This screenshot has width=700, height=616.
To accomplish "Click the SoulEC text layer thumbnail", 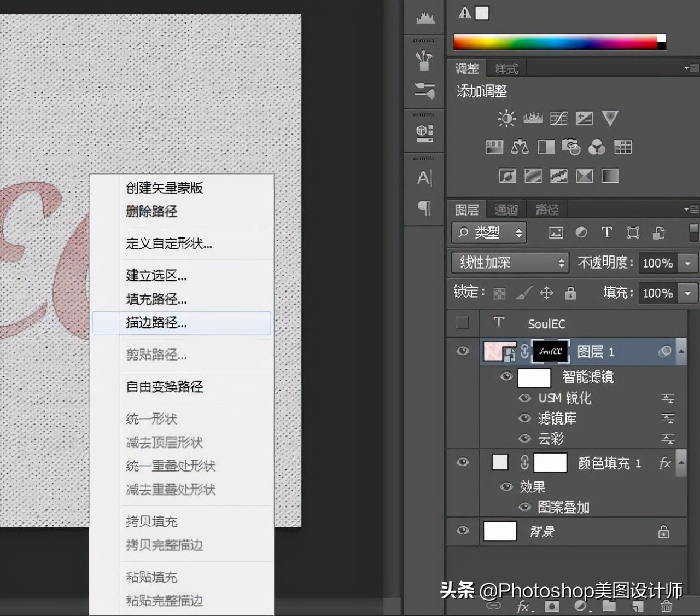I will pyautogui.click(x=498, y=323).
